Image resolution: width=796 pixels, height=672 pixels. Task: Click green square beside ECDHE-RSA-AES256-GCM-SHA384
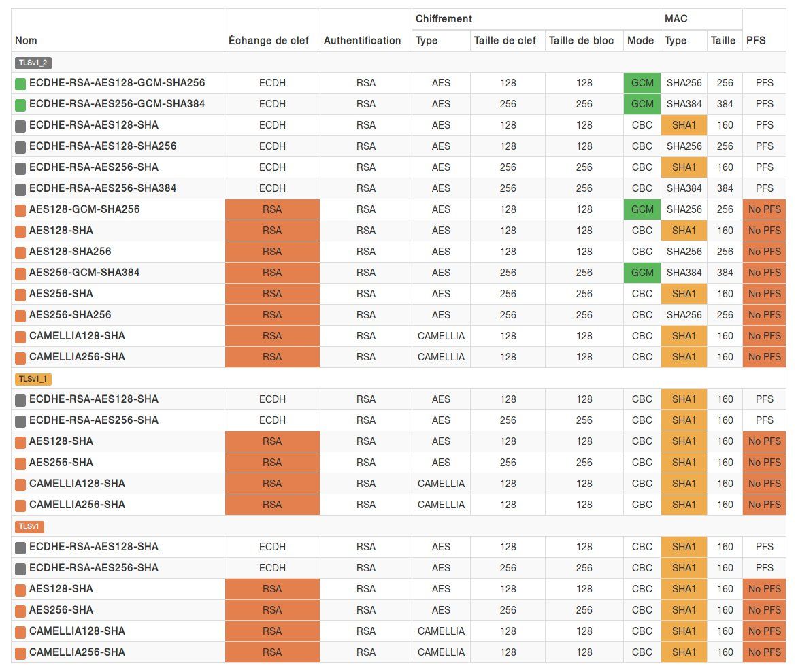20,105
